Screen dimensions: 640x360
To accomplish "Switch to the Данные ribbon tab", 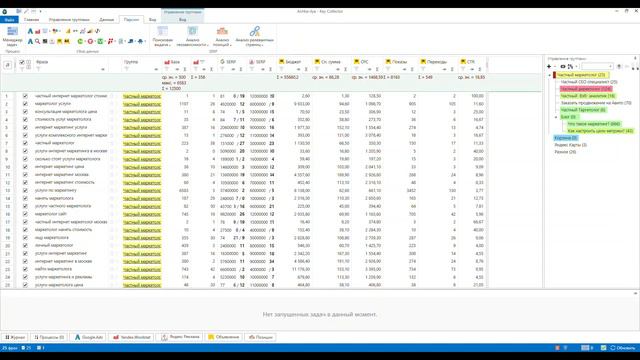I will pos(107,20).
